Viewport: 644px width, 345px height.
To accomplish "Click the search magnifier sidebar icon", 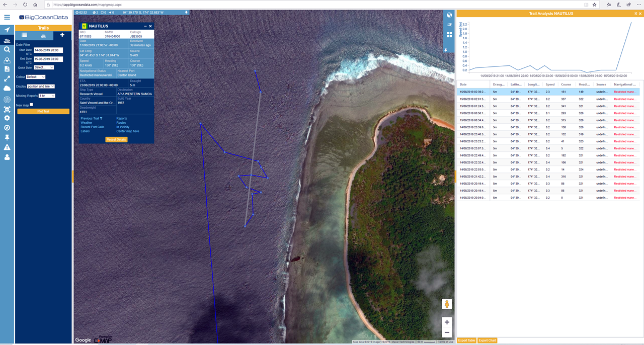I will [x=7, y=50].
